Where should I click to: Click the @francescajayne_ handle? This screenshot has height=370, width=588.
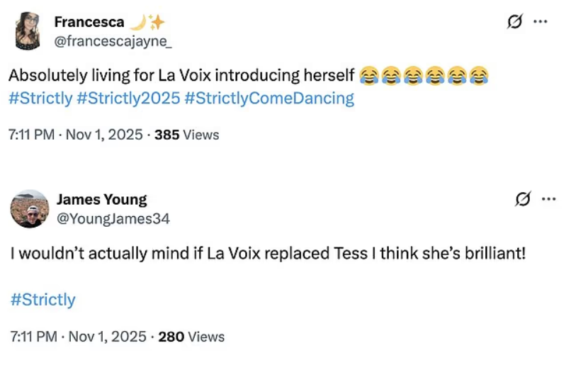click(113, 41)
